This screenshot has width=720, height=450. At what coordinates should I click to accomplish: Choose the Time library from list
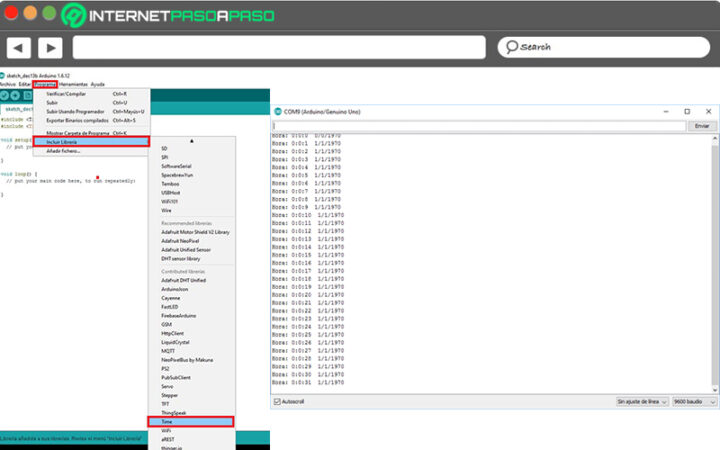click(190, 422)
